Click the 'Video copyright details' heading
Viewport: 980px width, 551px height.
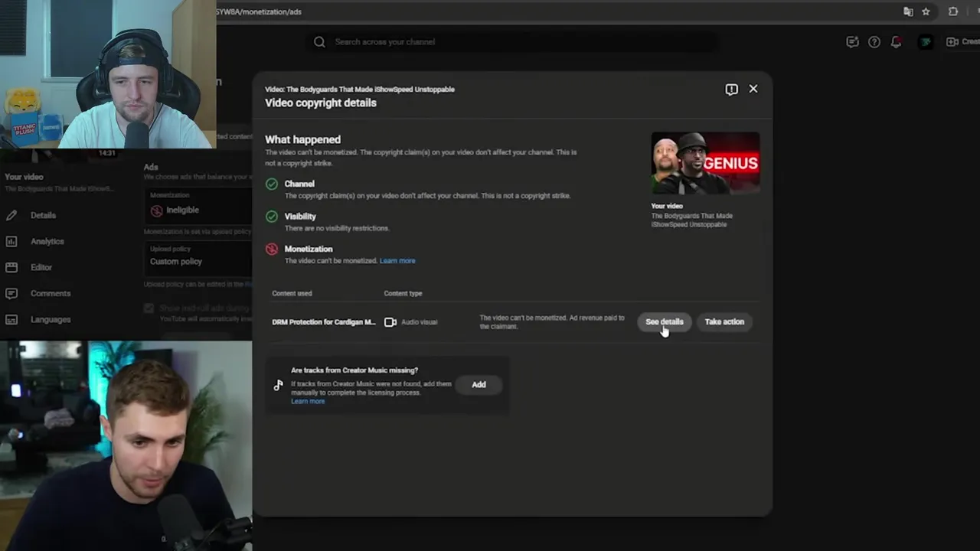pyautogui.click(x=321, y=103)
